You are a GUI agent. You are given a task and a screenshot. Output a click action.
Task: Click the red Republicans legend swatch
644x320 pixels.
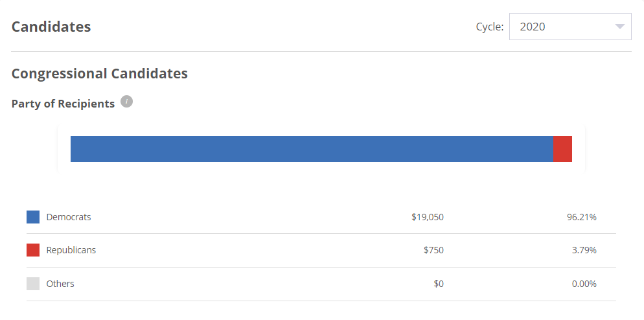click(33, 250)
